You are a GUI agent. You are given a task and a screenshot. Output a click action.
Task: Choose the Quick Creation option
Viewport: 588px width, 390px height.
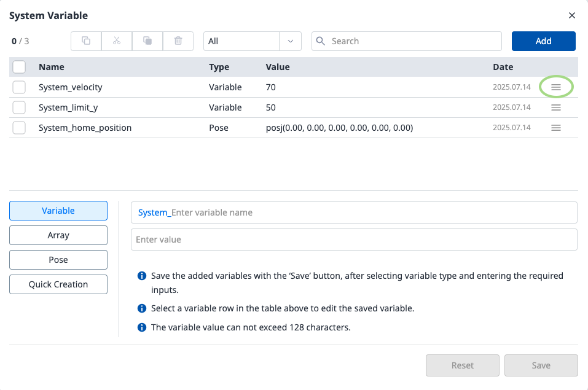58,284
